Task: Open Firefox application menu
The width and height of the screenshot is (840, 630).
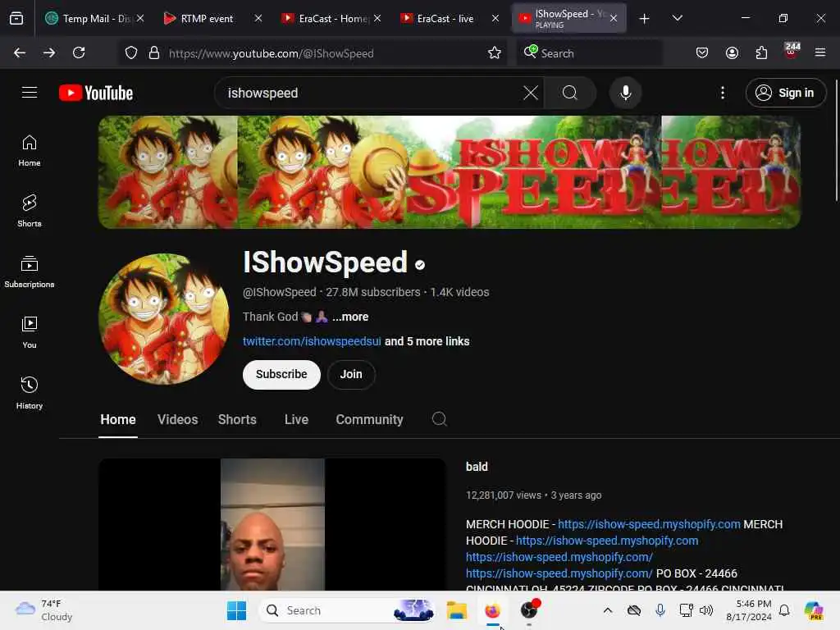Action: [820, 52]
